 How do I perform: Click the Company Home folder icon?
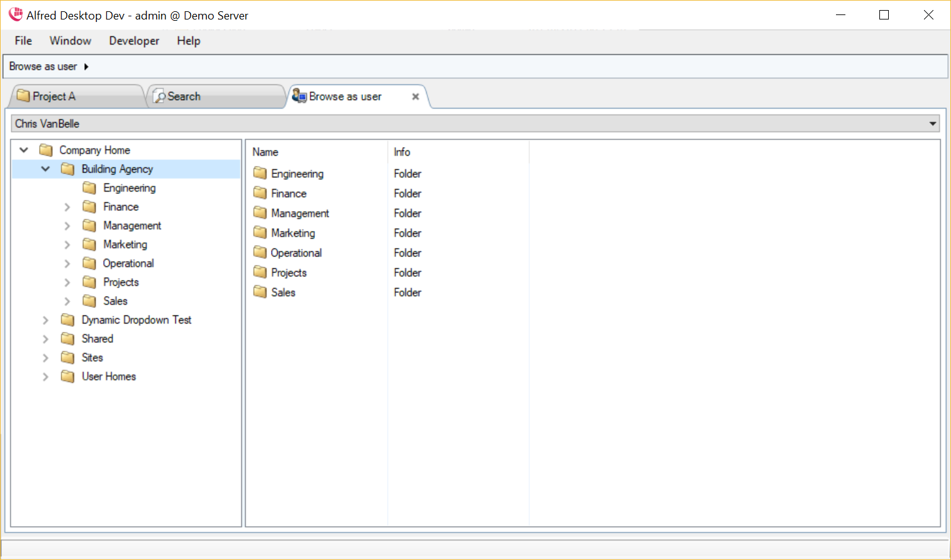point(46,150)
